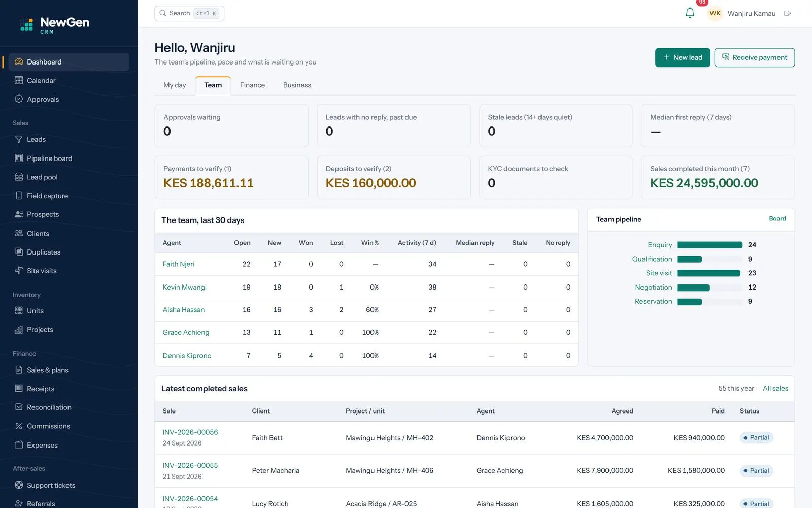
Task: Open the Approvals checkmark icon
Action: pyautogui.click(x=19, y=99)
